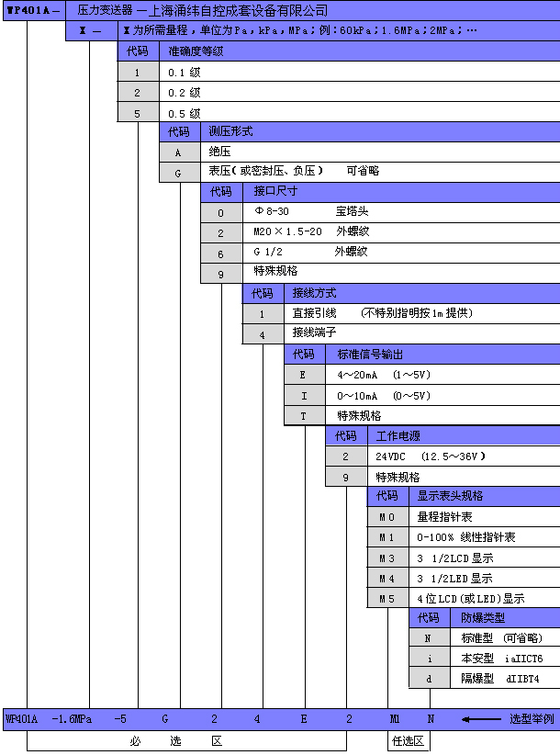This screenshot has height=755, width=560.
Task: Click code cell '6' beside G 1/2
Action: tap(221, 254)
